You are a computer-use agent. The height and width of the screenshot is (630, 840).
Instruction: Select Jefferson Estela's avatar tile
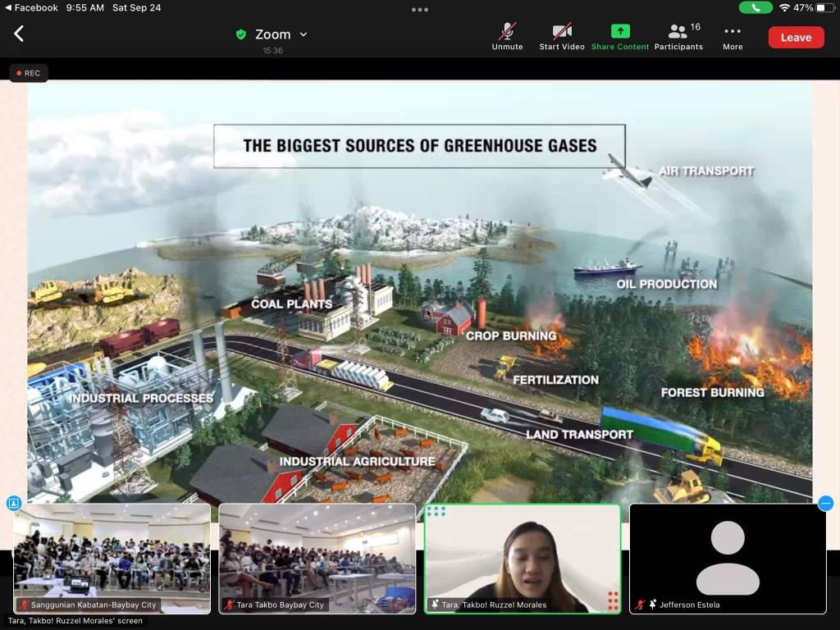728,558
